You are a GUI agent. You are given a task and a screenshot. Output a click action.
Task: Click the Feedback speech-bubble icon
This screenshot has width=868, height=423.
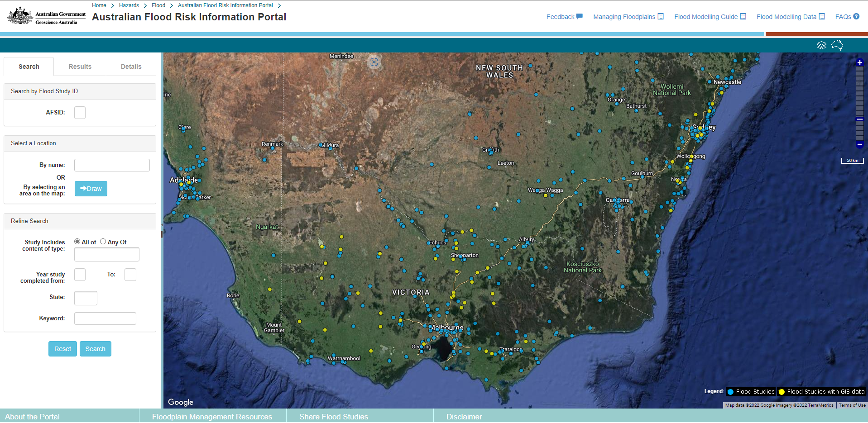(579, 16)
